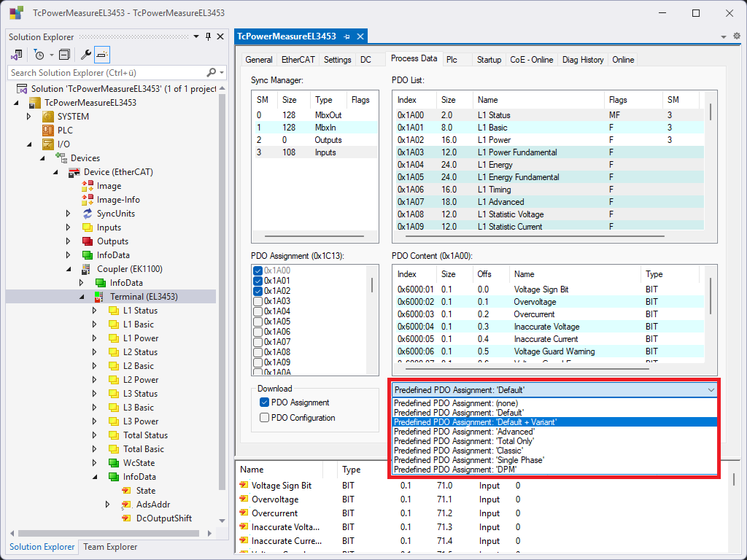Select 'Single Phase' predefined PDO assignment option
The width and height of the screenshot is (747, 560).
coord(469,460)
